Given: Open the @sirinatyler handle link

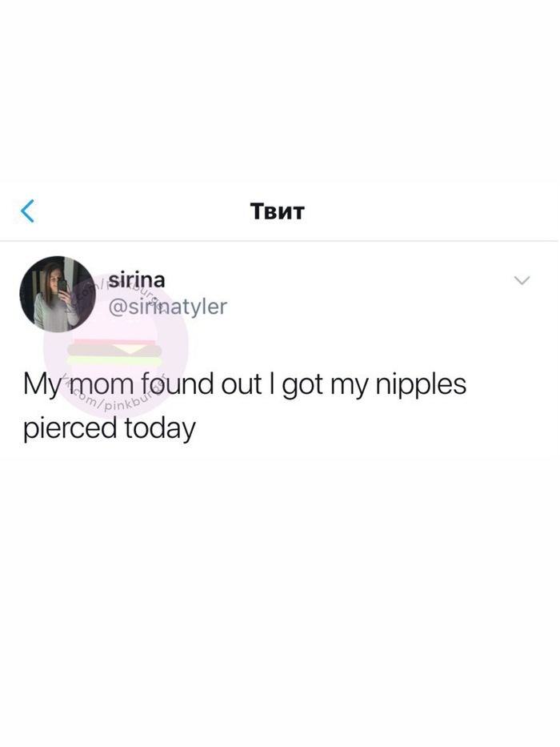Looking at the screenshot, I should (x=168, y=307).
